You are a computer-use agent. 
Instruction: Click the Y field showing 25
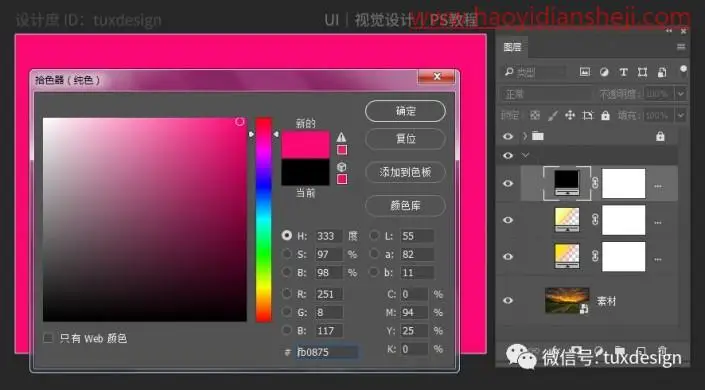pos(414,331)
